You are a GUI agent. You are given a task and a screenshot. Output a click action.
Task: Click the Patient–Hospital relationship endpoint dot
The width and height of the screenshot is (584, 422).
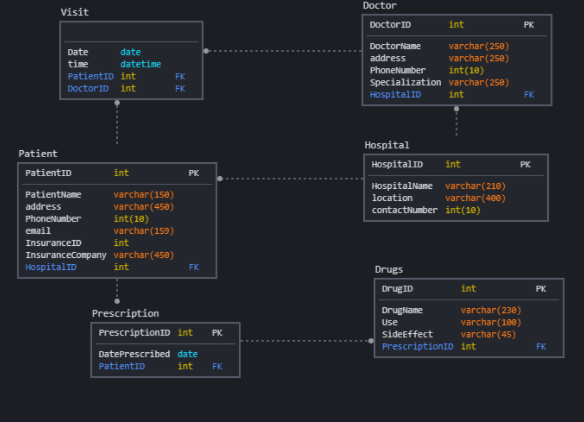coord(220,179)
